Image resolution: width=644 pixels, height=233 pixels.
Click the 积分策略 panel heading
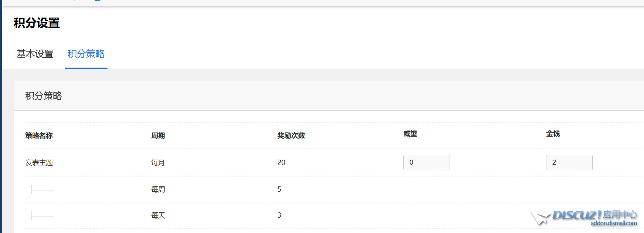click(44, 96)
